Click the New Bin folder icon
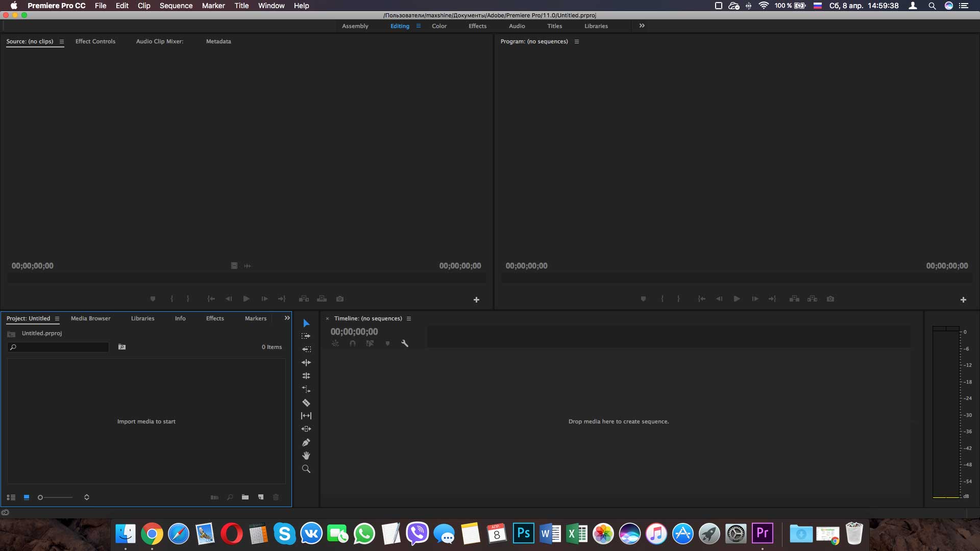Image resolution: width=980 pixels, height=551 pixels. 246,497
